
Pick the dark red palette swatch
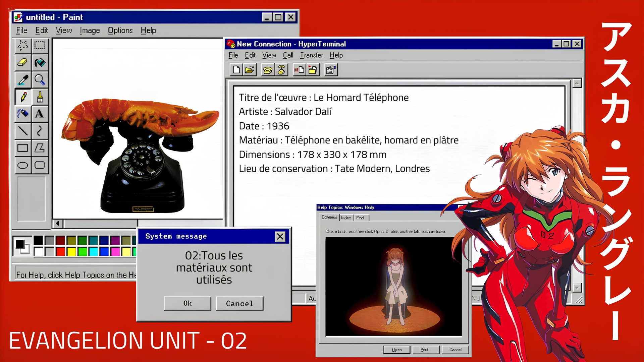click(60, 240)
